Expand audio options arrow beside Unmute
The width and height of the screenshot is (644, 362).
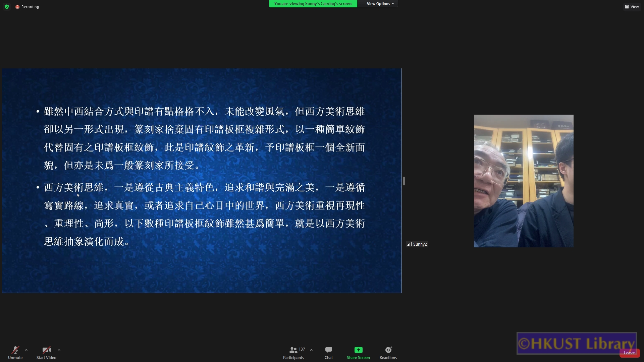point(26,350)
